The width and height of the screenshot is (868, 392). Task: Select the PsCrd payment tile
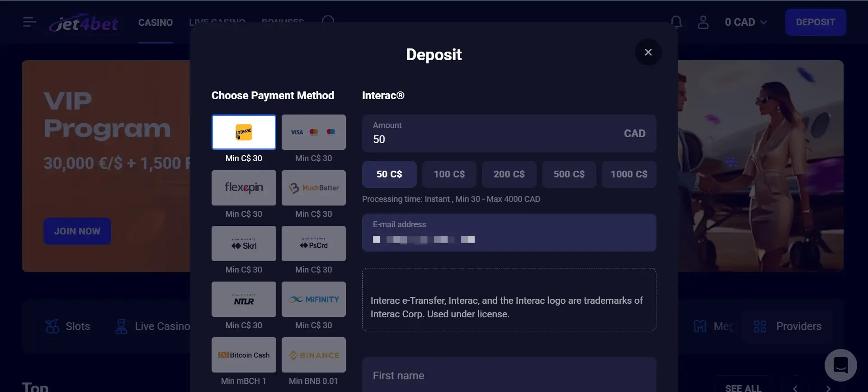pyautogui.click(x=314, y=244)
